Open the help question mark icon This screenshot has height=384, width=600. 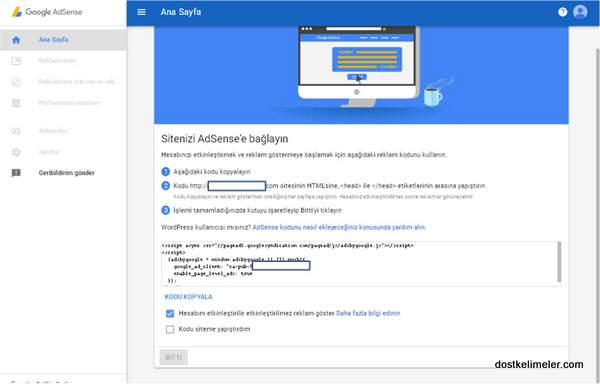click(562, 12)
